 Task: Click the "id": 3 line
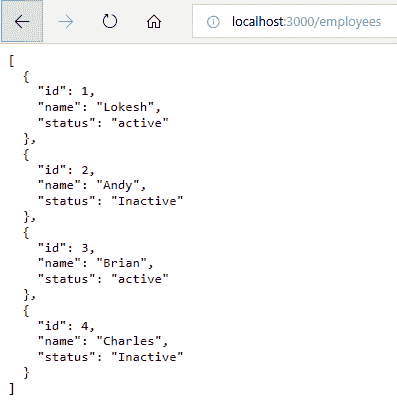point(66,248)
